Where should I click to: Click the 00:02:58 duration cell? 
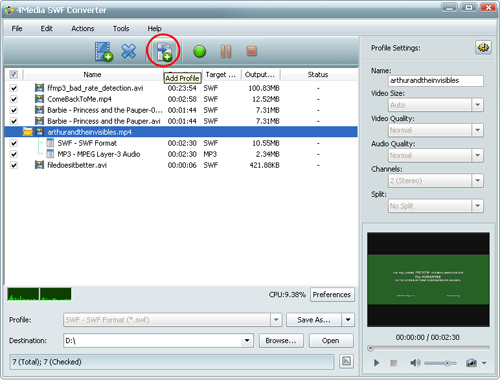click(x=182, y=99)
